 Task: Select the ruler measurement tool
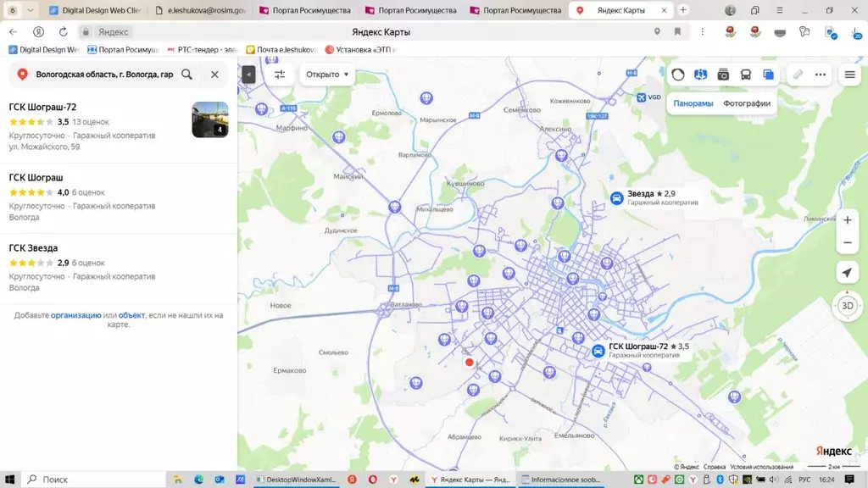click(x=798, y=75)
